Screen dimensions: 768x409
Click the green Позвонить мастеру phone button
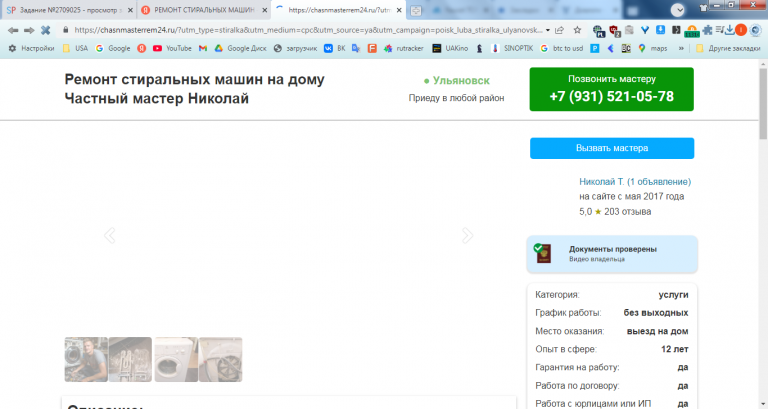[611, 89]
